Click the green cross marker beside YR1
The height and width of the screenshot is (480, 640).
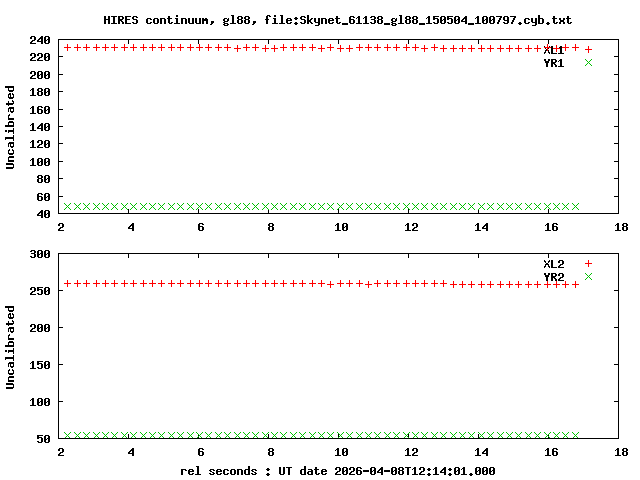[x=588, y=63]
